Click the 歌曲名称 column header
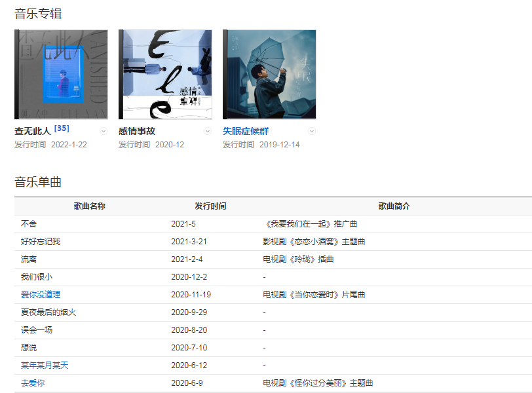Image resolution: width=532 pixels, height=393 pixels. point(90,206)
